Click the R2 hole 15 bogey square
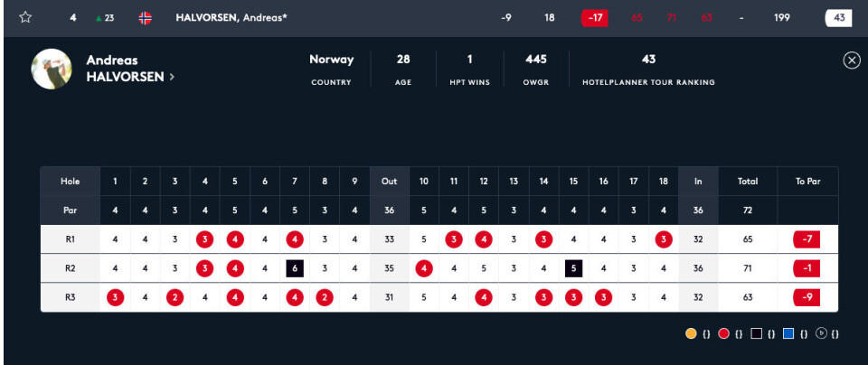This screenshot has height=365, width=868. [573, 268]
